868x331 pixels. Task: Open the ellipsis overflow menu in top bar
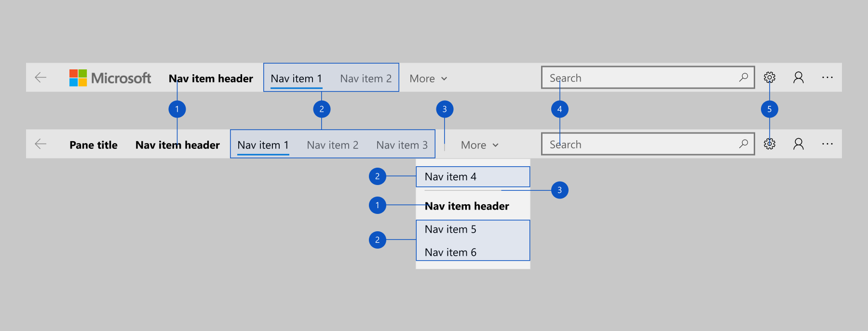828,77
